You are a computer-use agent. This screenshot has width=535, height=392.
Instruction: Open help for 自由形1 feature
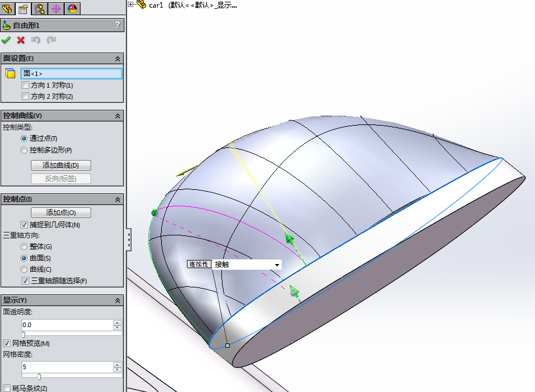118,25
